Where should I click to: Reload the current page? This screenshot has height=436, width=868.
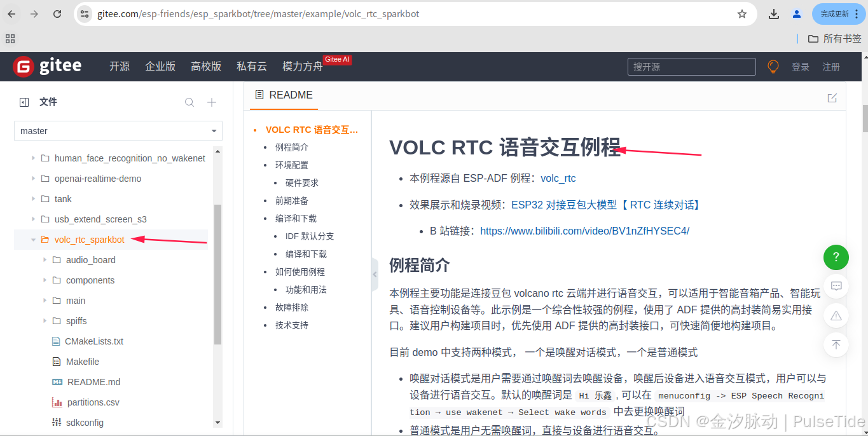[x=57, y=14]
